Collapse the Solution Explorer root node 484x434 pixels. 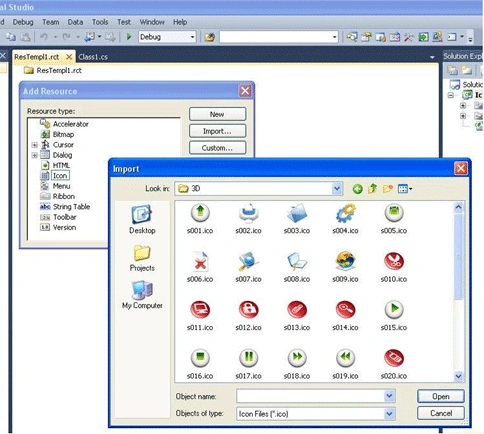(451, 95)
